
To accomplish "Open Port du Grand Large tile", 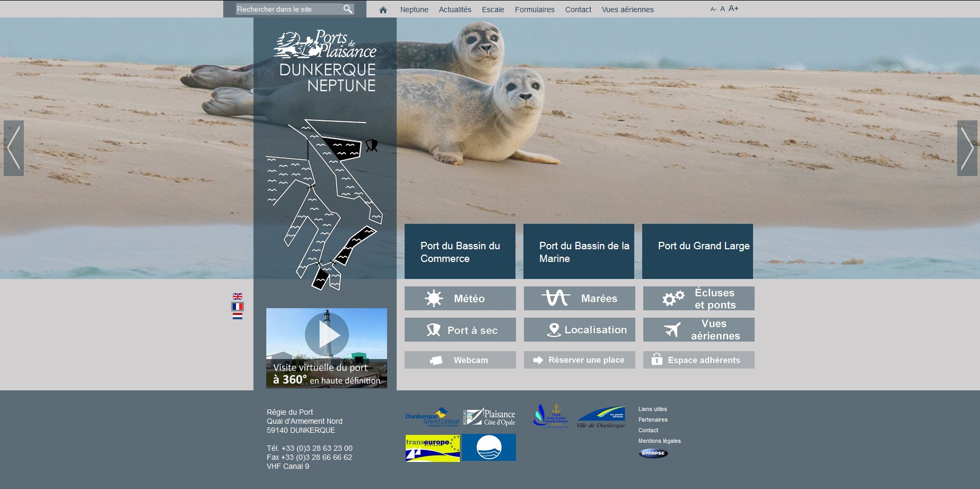I will coord(697,251).
